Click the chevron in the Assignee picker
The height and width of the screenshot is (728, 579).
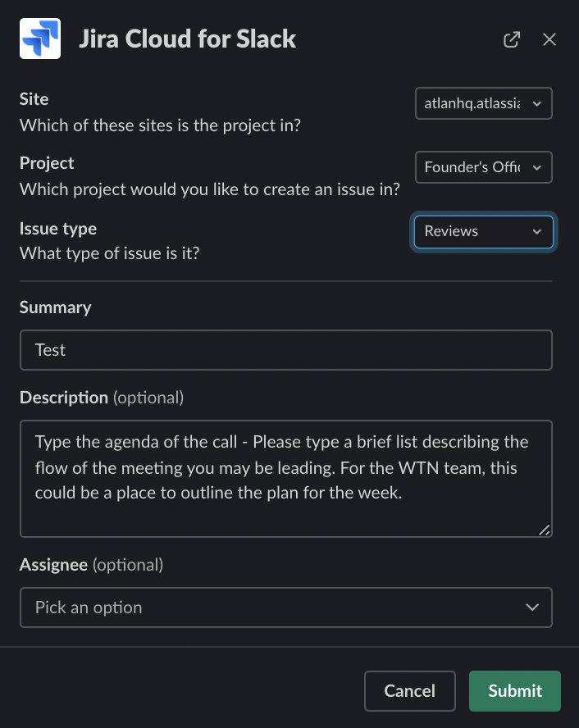532,607
